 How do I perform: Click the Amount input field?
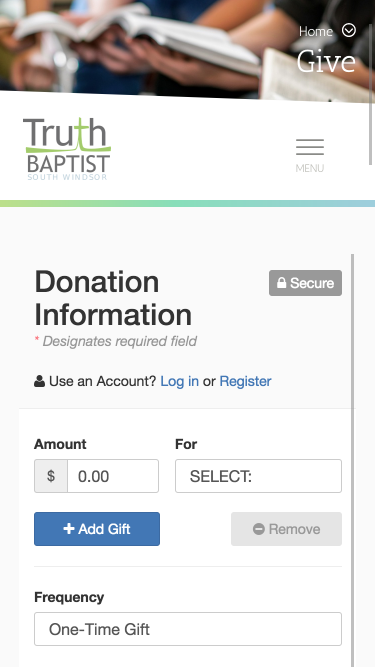click(x=113, y=476)
